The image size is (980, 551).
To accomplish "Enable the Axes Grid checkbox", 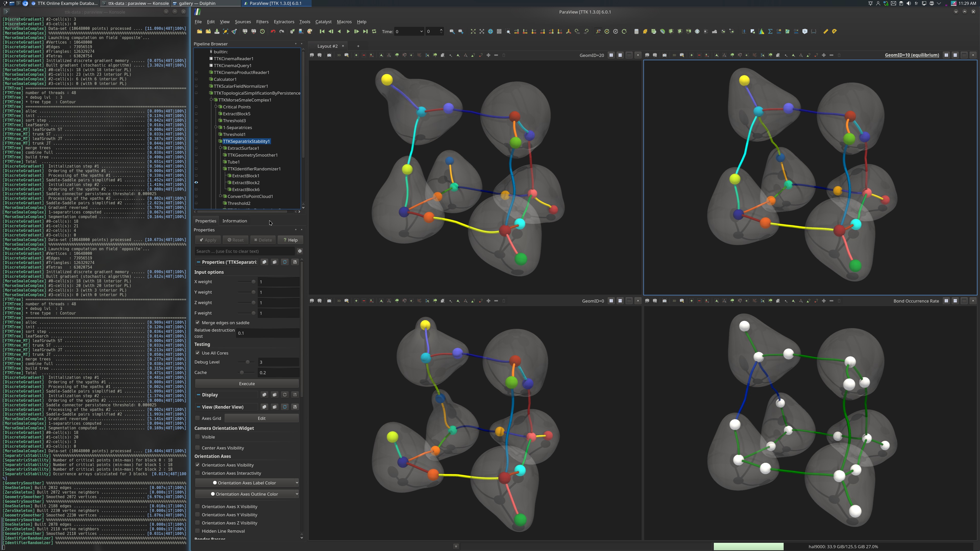I will point(198,418).
